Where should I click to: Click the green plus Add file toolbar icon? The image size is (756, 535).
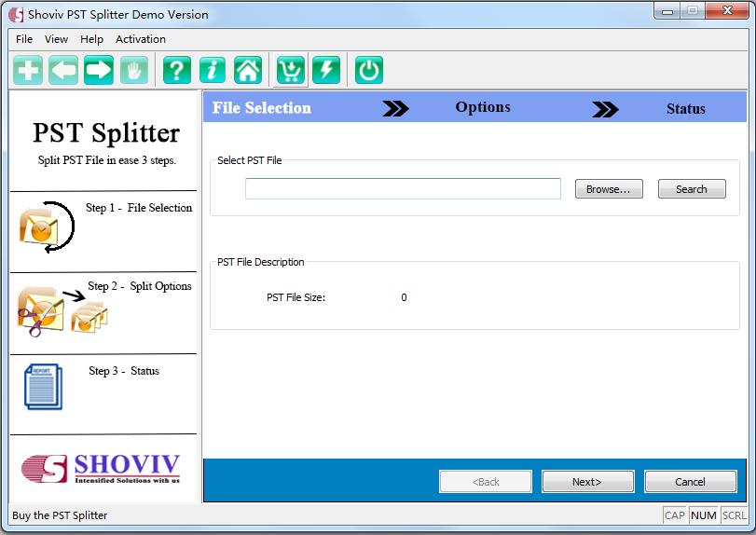(28, 70)
